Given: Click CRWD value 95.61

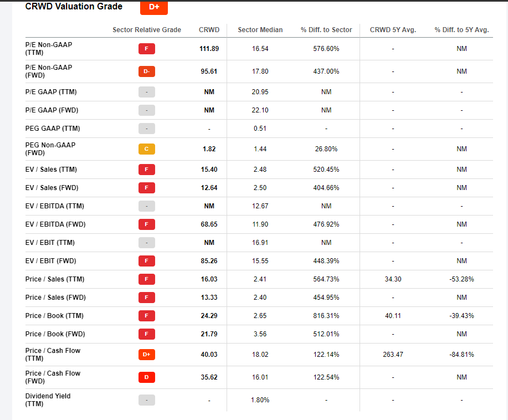Looking at the screenshot, I should [209, 71].
